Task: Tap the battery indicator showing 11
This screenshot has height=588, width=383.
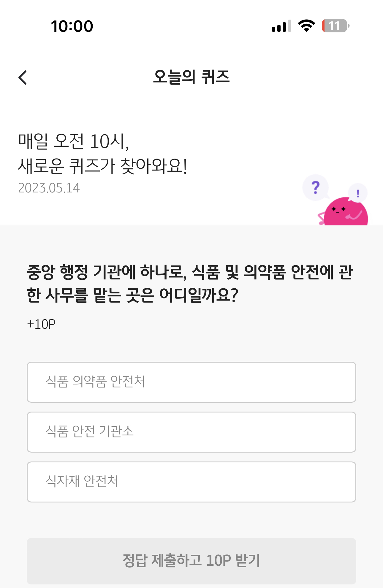Action: (336, 26)
